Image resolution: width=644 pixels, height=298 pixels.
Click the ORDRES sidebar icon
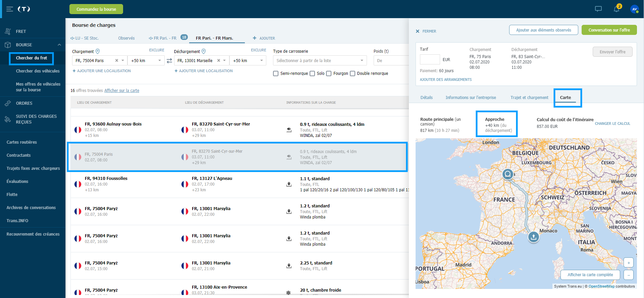click(x=8, y=103)
